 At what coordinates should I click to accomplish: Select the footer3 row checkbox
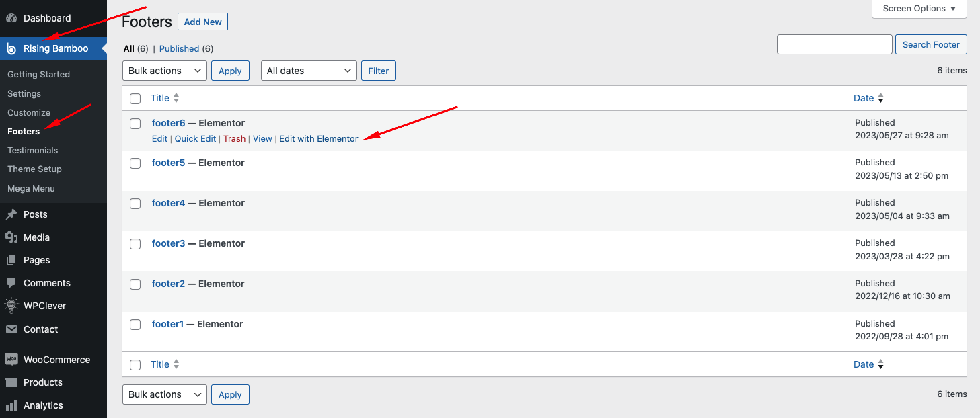pos(135,244)
